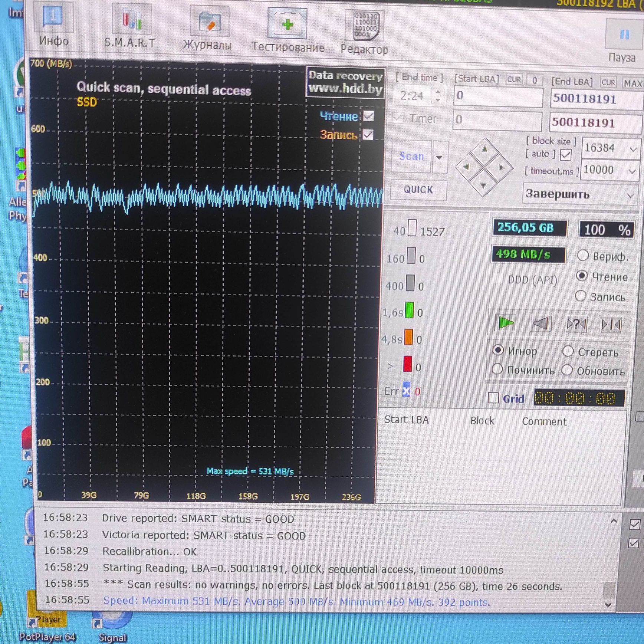The width and height of the screenshot is (644, 644).
Task: Select the Обновить radio option
Action: pyautogui.click(x=567, y=370)
